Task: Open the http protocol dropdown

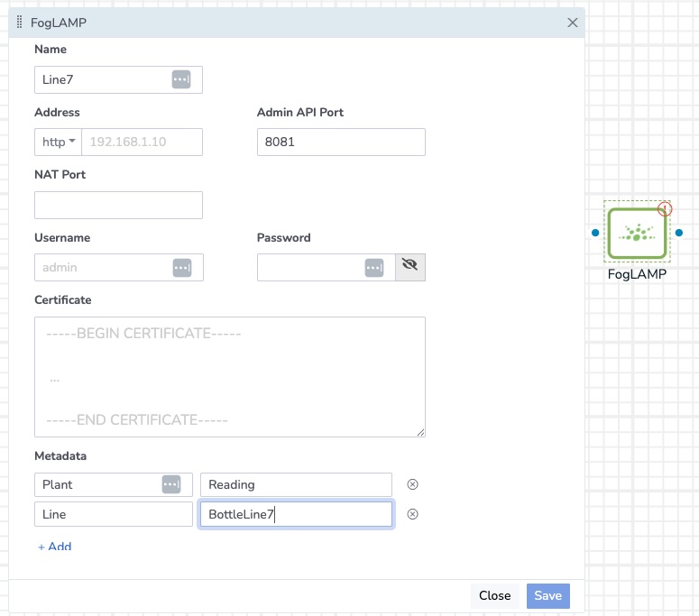Action: pos(58,143)
